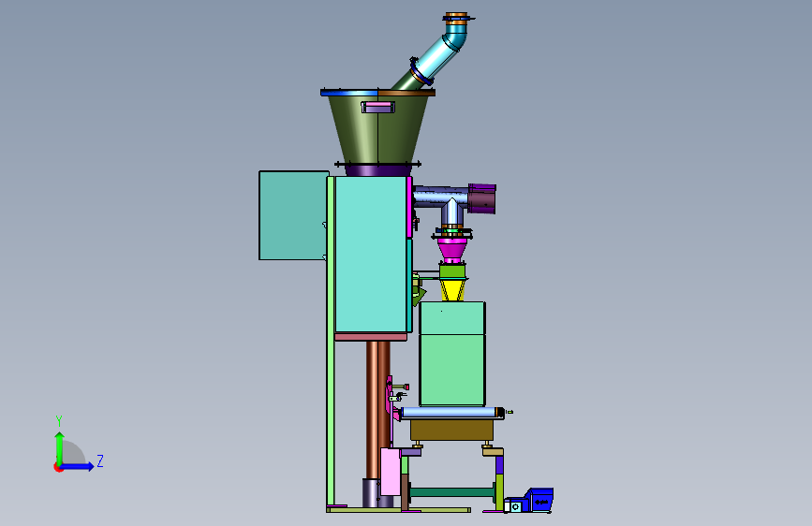Image resolution: width=812 pixels, height=526 pixels.
Task: Select the purple collar below the hopper
Action: (x=378, y=171)
